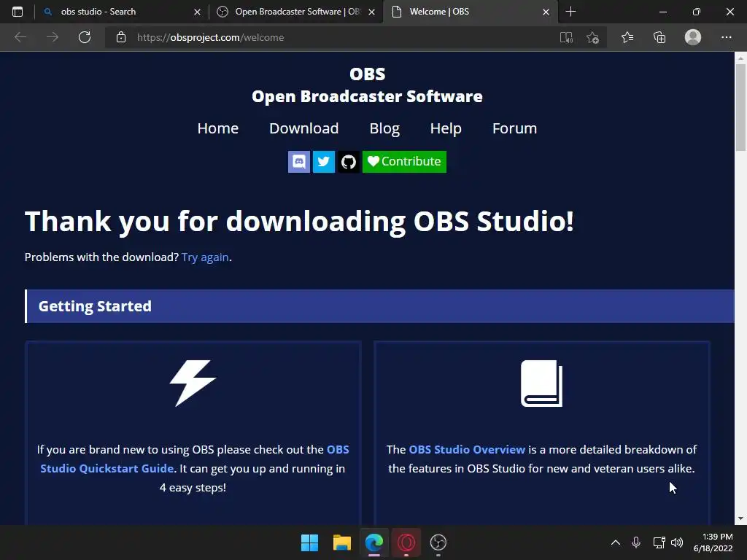Close the Welcome | OBS tab

tap(546, 12)
